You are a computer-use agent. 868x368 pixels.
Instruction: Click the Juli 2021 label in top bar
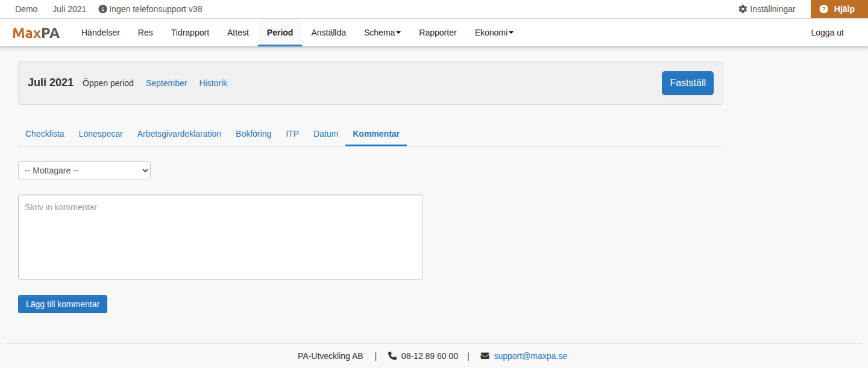(x=69, y=9)
